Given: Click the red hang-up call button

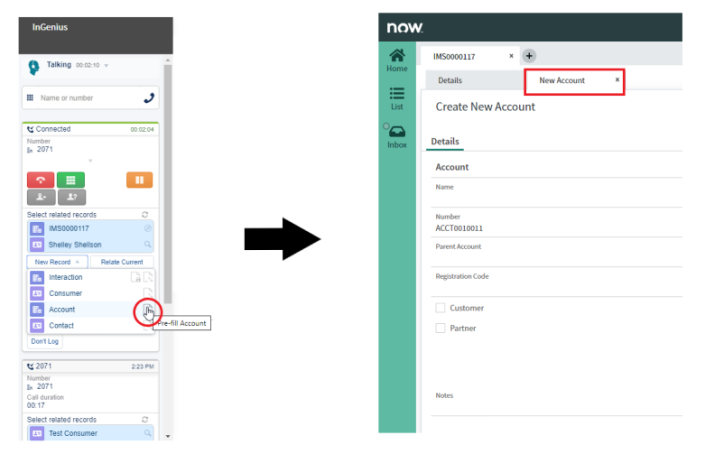Looking at the screenshot, I should click(40, 180).
